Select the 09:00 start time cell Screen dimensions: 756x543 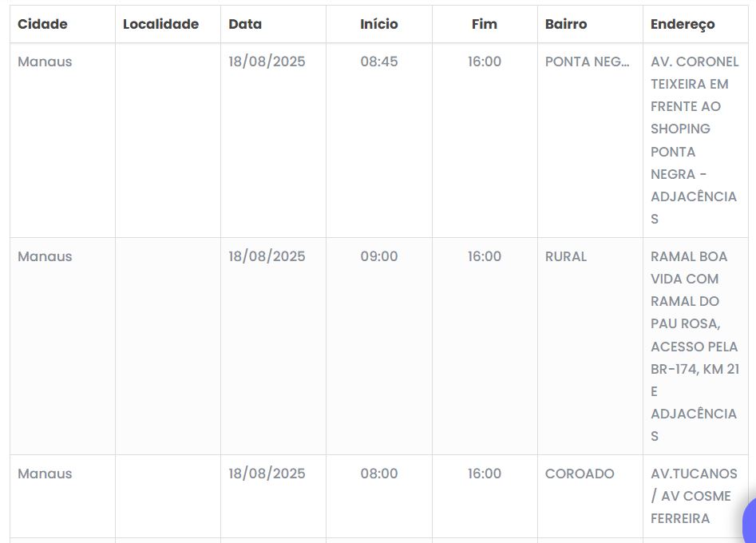tap(378, 256)
